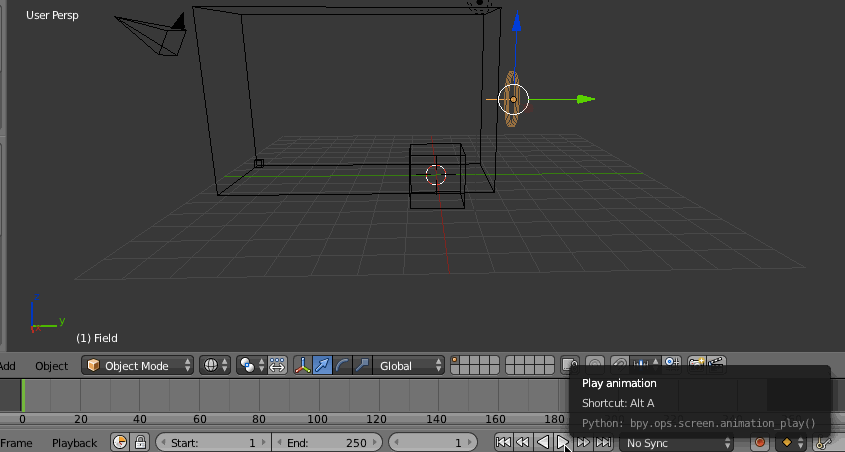845x452 pixels.
Task: Open the viewport shading dropdown
Action: click(x=215, y=365)
